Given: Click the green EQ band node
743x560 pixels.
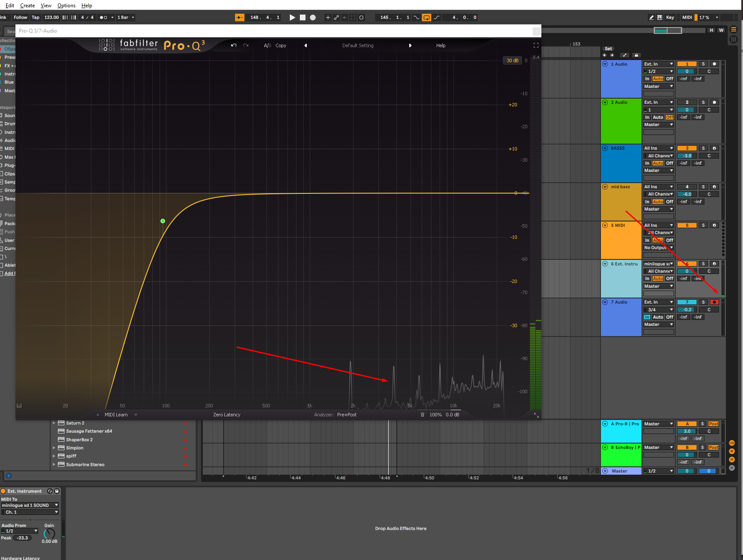Looking at the screenshot, I should (163, 221).
